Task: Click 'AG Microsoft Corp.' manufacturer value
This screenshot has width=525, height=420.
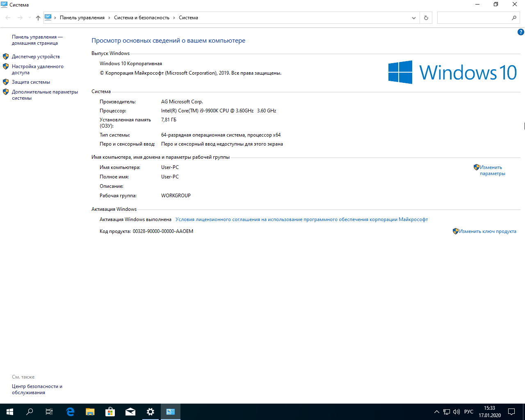Action: click(x=182, y=102)
